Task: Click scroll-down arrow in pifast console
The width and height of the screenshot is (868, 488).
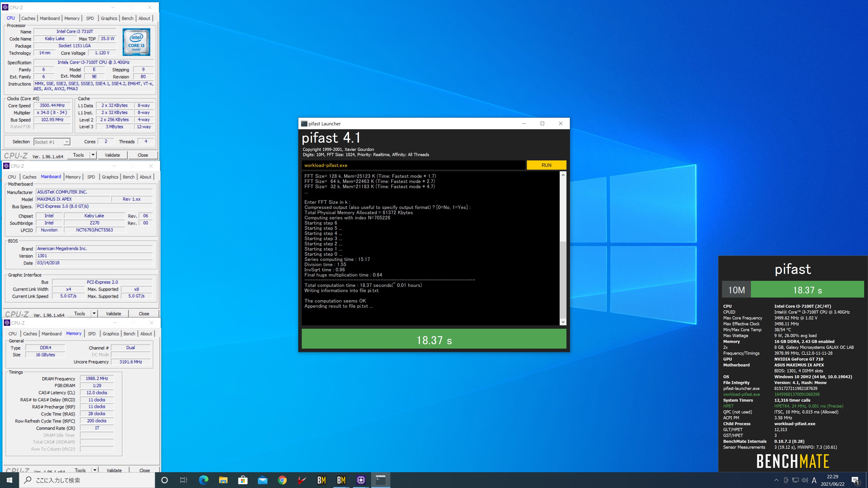Action: tap(563, 322)
